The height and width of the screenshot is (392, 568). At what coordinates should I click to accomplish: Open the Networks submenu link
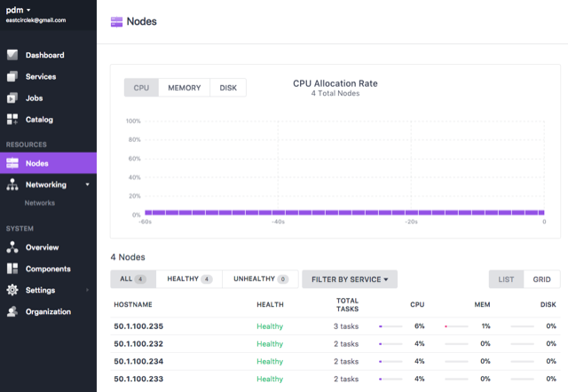[40, 202]
